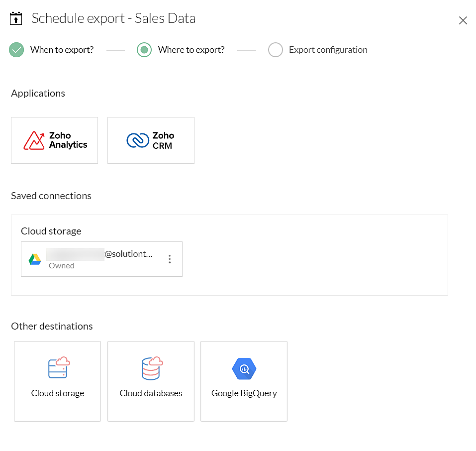Click the Zoho Analytics red logo icon
Screen dimensions: 476x451
pyautogui.click(x=34, y=140)
